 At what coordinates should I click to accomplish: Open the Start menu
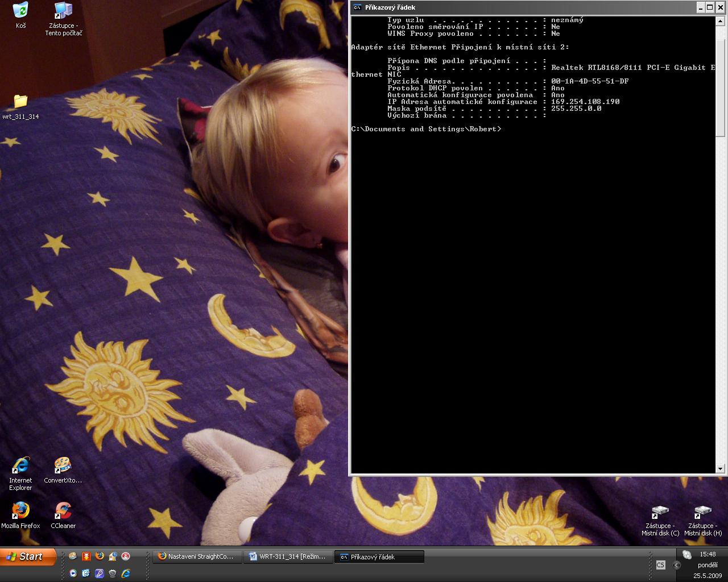pos(28,556)
